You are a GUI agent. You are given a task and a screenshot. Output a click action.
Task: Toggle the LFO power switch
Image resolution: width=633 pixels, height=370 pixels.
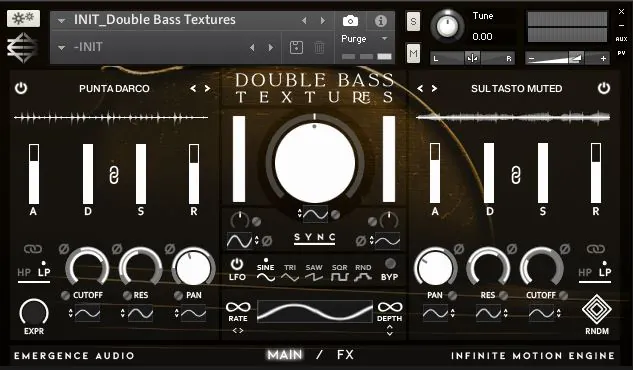[x=237, y=264]
